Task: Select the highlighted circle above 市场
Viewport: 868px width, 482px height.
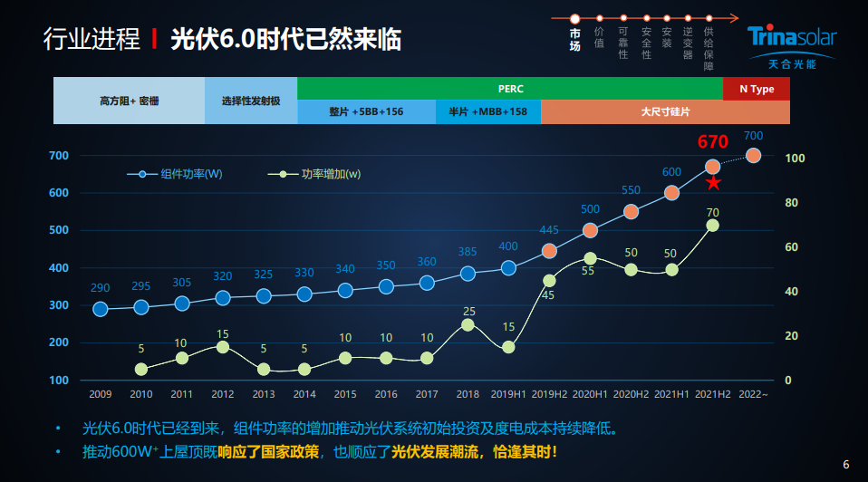Action: click(x=574, y=17)
